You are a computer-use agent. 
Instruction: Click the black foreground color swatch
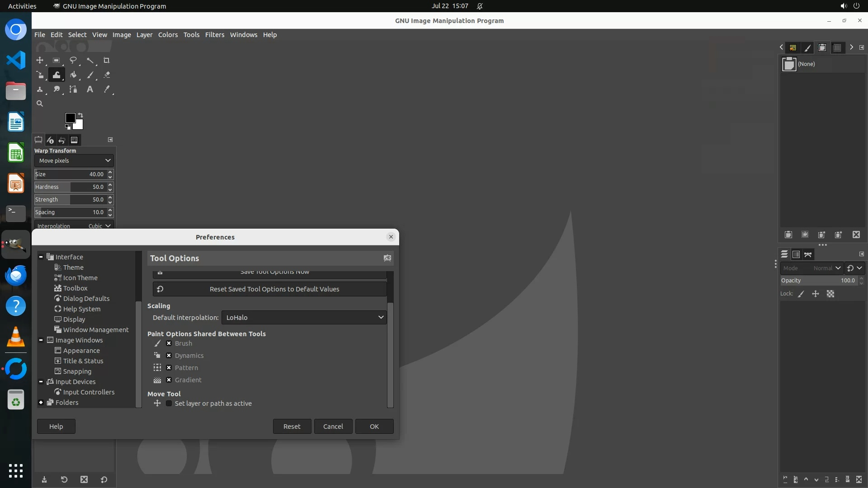pos(70,118)
